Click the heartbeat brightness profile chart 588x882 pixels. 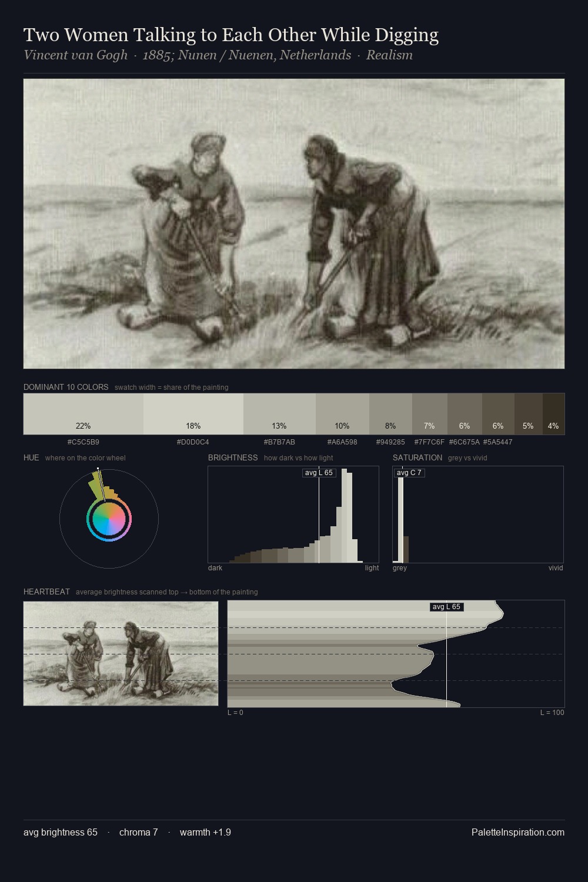[396, 654]
